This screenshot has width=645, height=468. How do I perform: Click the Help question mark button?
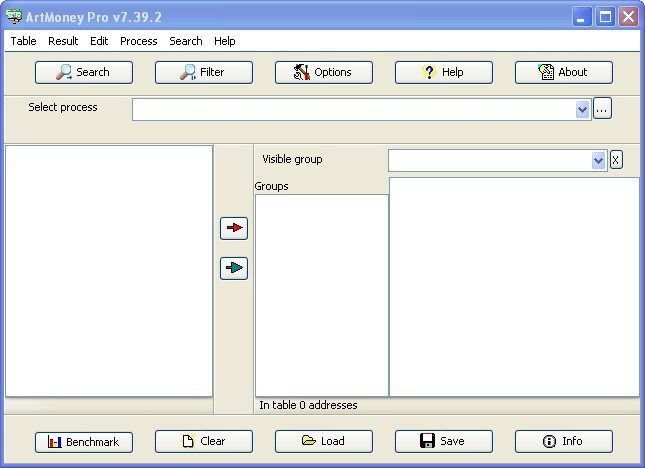coord(444,72)
